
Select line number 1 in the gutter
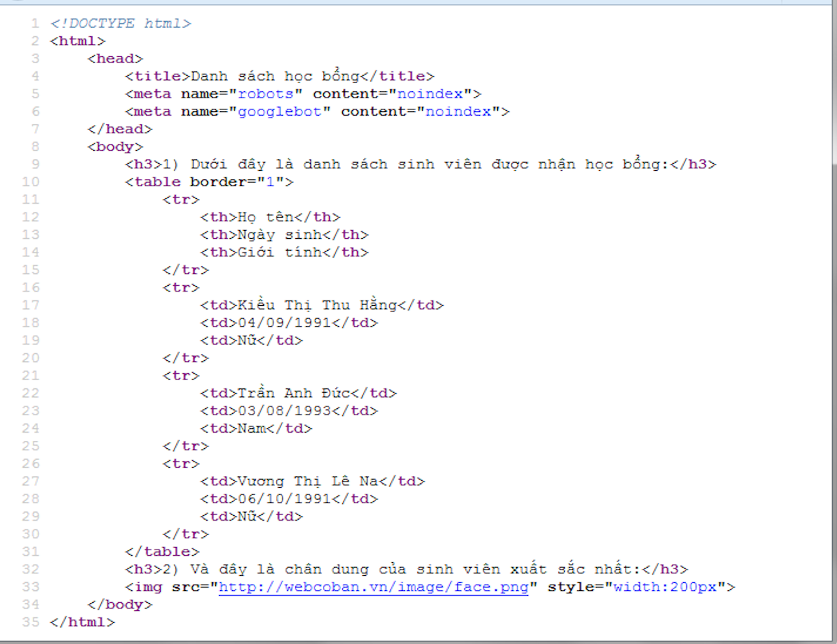click(36, 23)
